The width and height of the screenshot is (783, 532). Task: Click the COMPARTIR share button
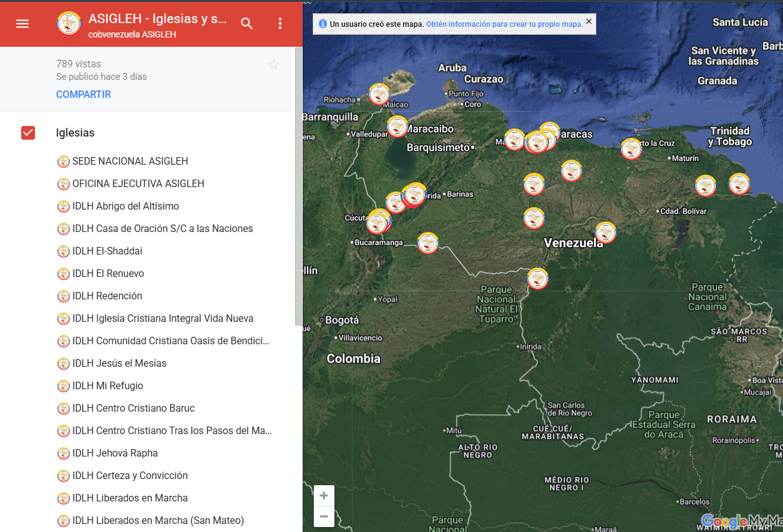84,95
